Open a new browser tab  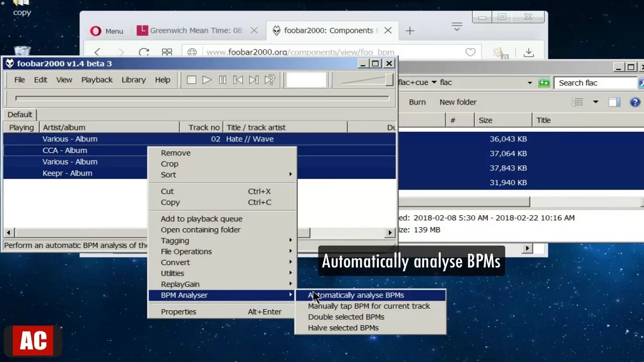(410, 31)
